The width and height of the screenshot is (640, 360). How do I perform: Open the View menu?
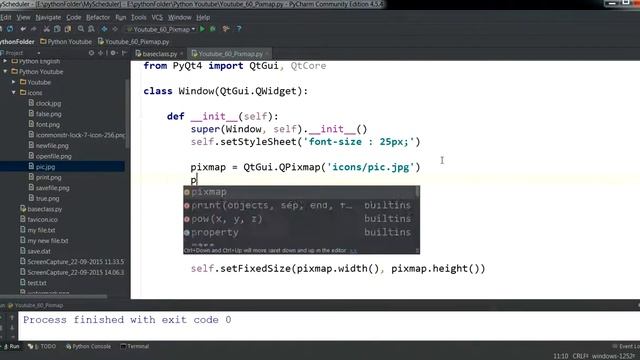click(x=23, y=18)
